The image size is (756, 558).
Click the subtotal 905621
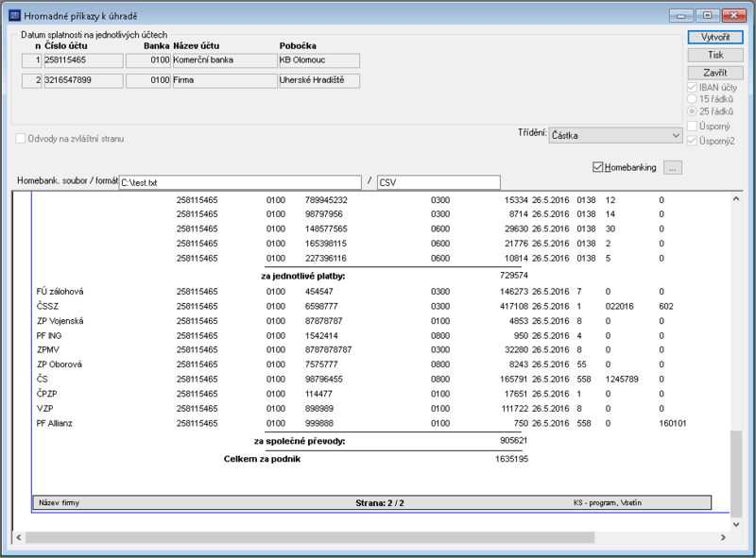click(514, 440)
